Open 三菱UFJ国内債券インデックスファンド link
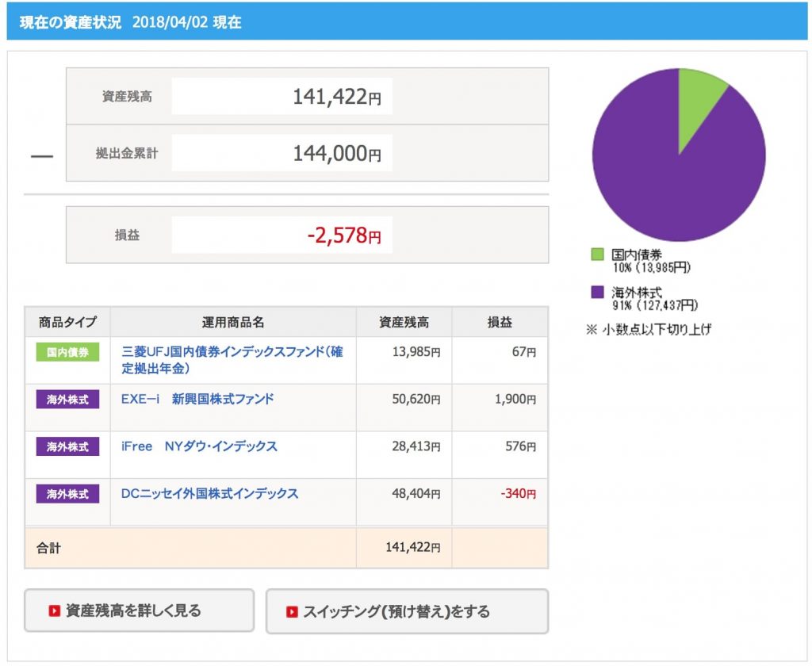This screenshot has height=666, width=812. pos(232,360)
